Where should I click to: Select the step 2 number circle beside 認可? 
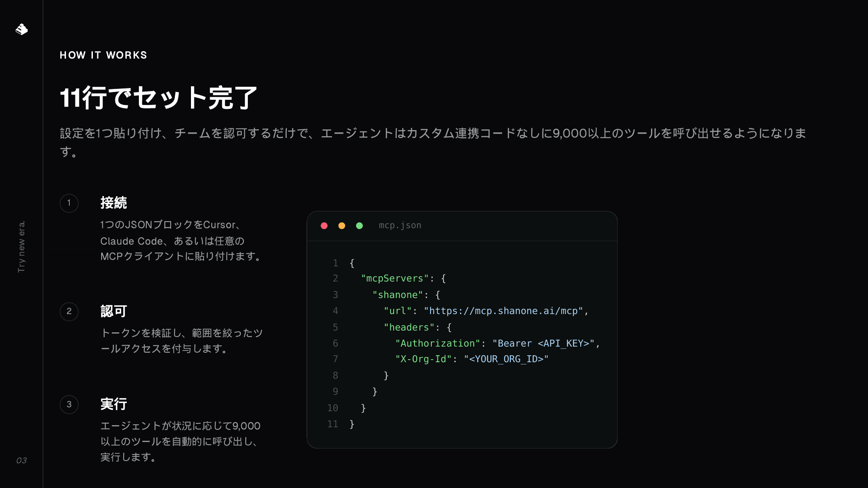click(x=69, y=311)
